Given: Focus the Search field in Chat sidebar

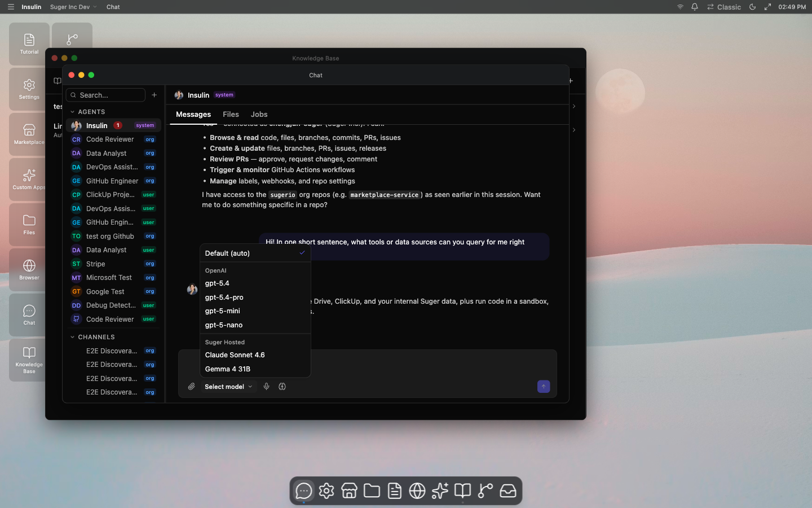Looking at the screenshot, I should point(105,95).
